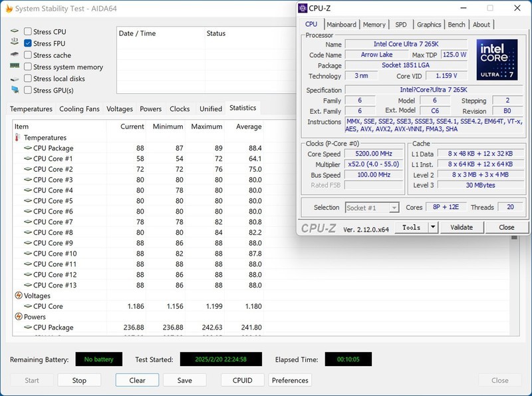Image resolution: width=532 pixels, height=396 pixels.
Task: Click the Validate button in CPU-Z
Action: tap(462, 227)
